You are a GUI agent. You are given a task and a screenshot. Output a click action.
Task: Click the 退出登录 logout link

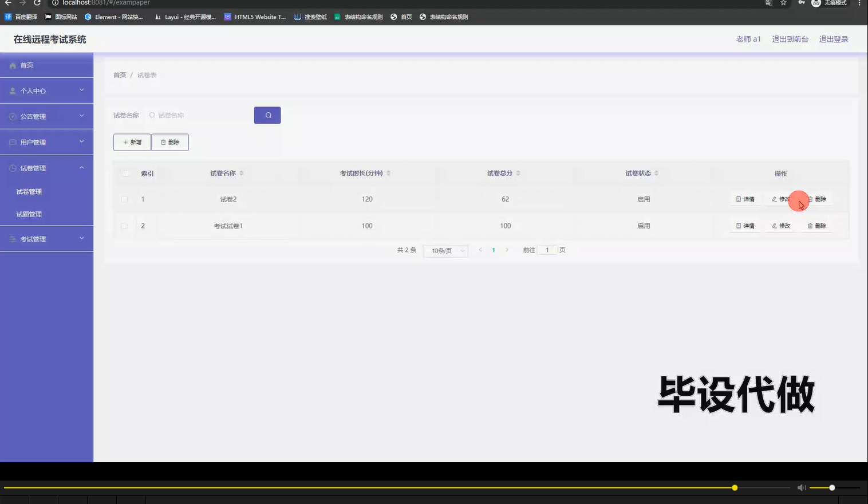pos(834,39)
